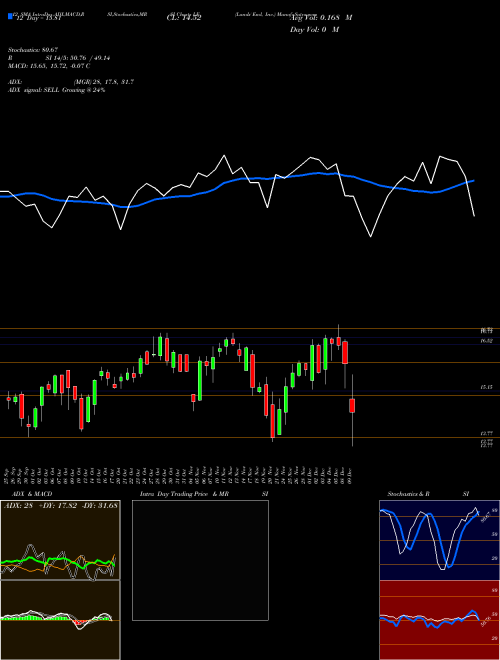The image size is (500, 660).
Task: Click the 'MACD: 15.65, 15.72, -0.07 C' line
Action: click(x=49, y=66)
